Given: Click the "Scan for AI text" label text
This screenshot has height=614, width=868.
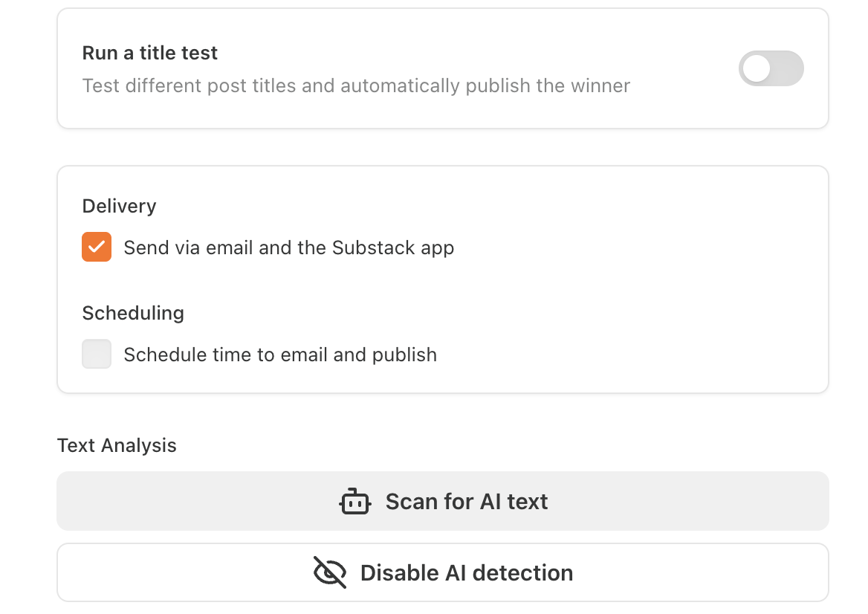Looking at the screenshot, I should tap(467, 502).
